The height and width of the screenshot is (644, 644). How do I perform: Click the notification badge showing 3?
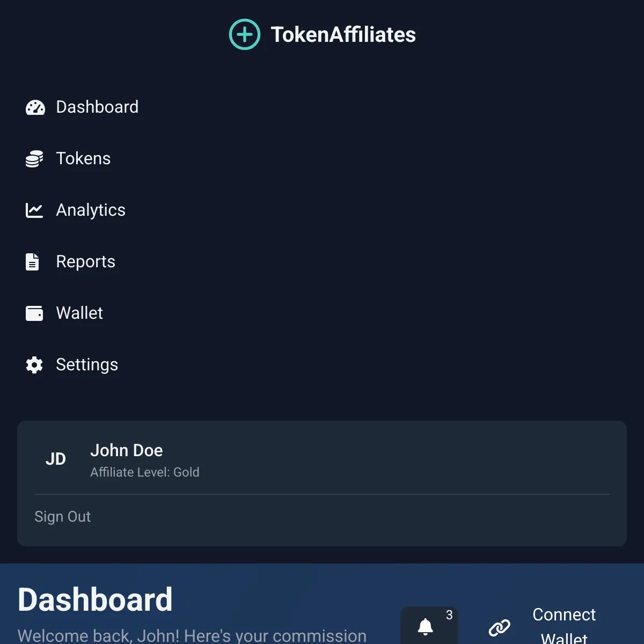tap(450, 615)
